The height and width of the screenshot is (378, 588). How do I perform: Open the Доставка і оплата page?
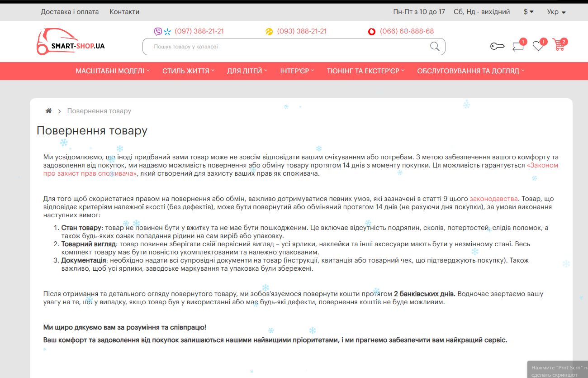(x=70, y=12)
